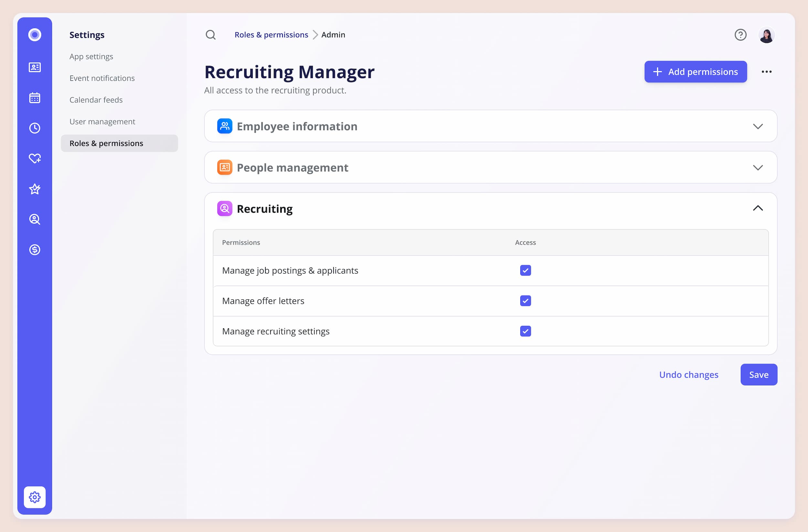Screen dimensions: 808x532
Task: Open the user profile avatar
Action: coord(766,35)
